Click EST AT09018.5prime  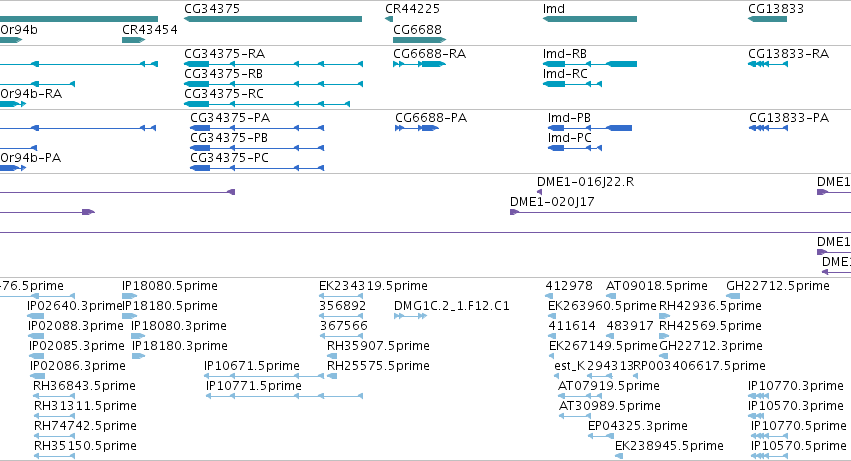[x=657, y=286]
